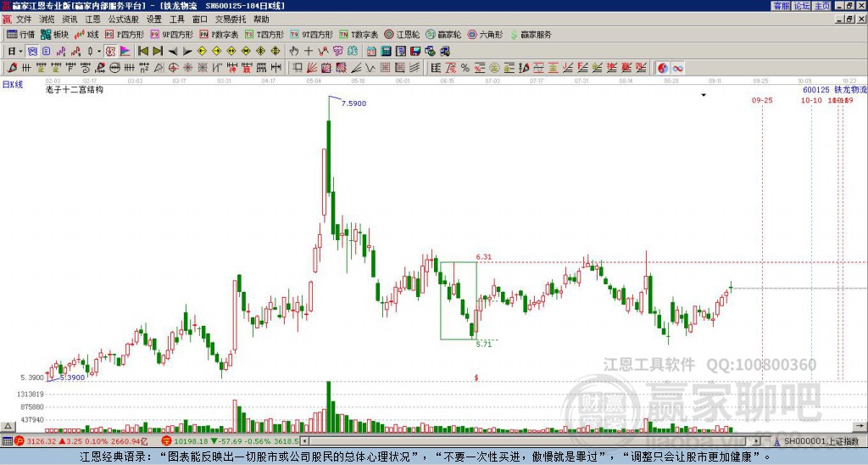Click the black left arrow icon
Screen dimensions: 868x465
click(173, 51)
